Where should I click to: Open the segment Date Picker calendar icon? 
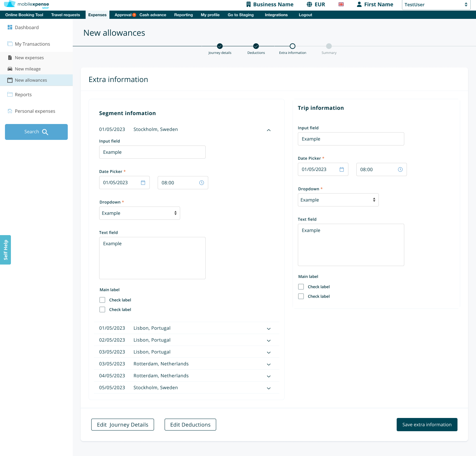pyautogui.click(x=143, y=182)
